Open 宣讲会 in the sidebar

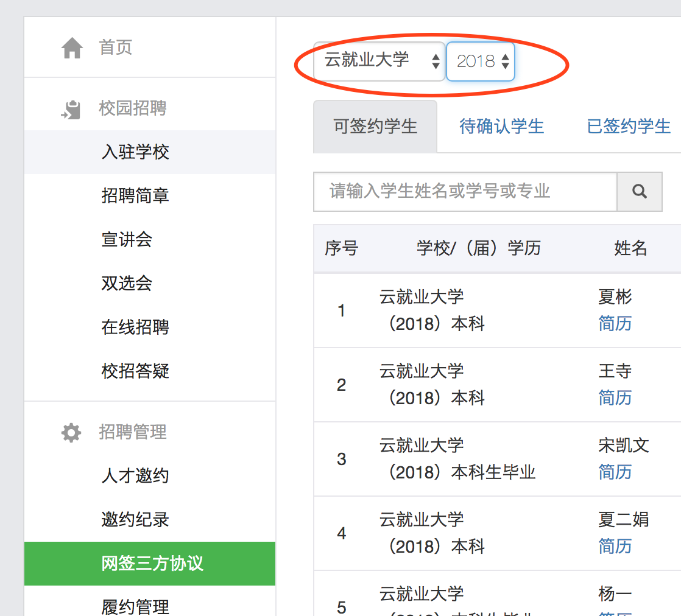pyautogui.click(x=127, y=240)
